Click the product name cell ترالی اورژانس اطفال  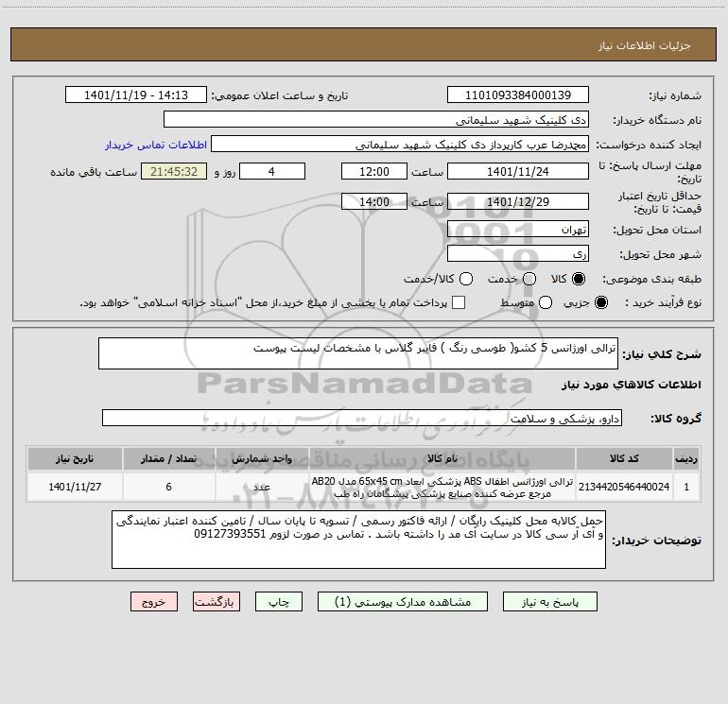[442, 487]
